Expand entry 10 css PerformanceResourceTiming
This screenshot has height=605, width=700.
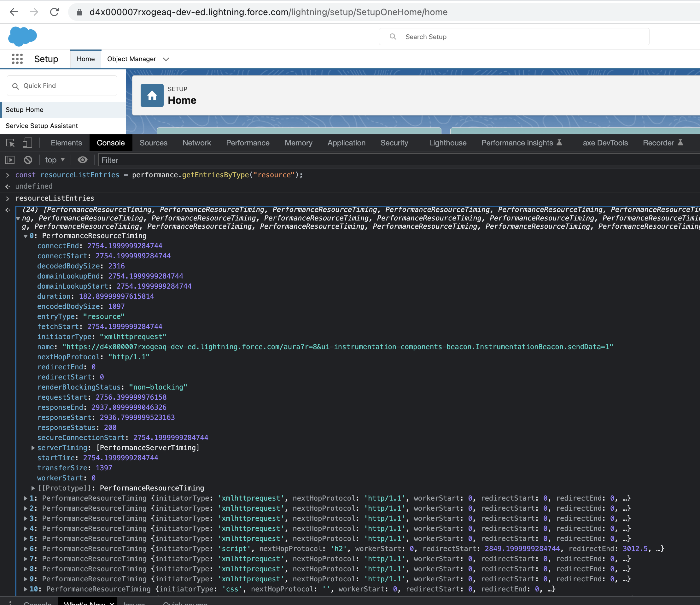click(25, 589)
